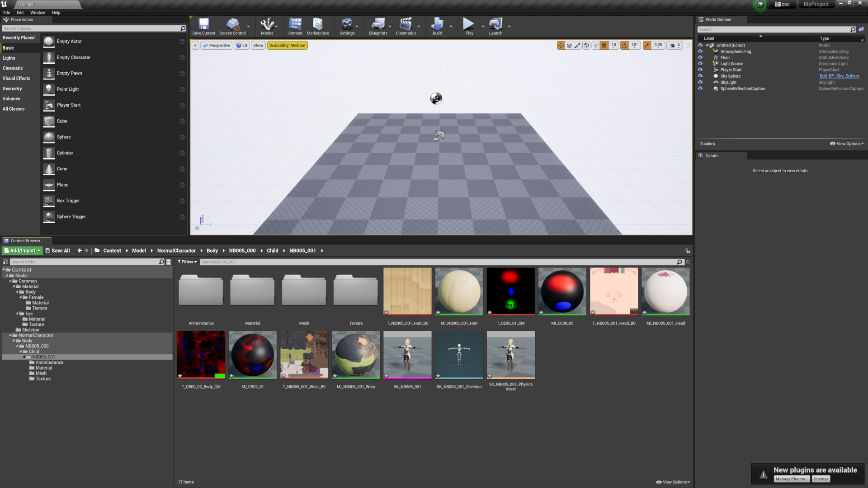This screenshot has height=488, width=868.
Task: Select the SK_NB005_001_Skeleton asset thumbnail
Action: (x=459, y=355)
